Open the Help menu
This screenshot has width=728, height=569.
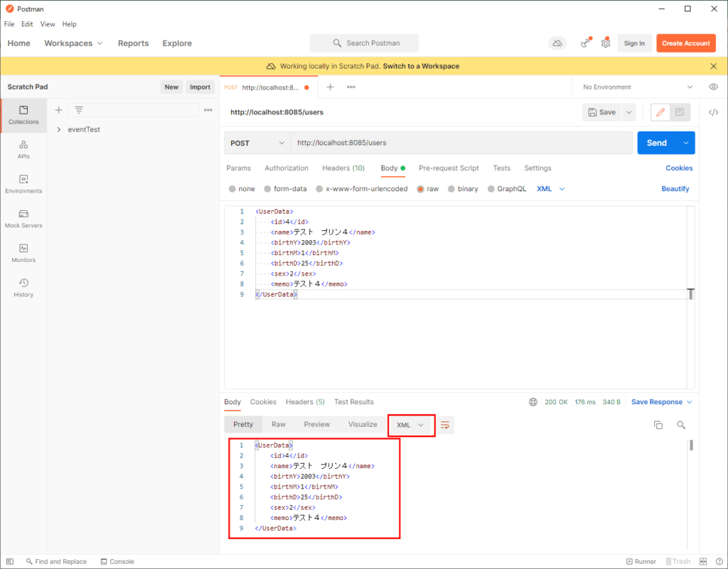[x=69, y=24]
